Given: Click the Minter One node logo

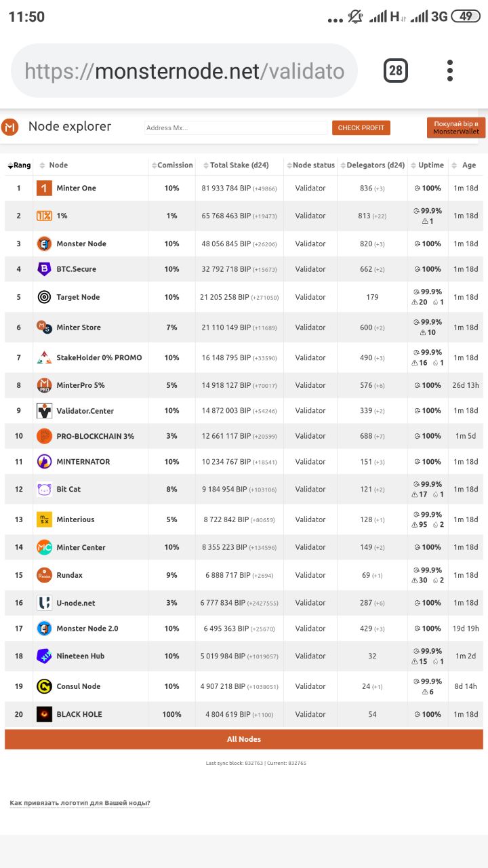Looking at the screenshot, I should coord(44,188).
